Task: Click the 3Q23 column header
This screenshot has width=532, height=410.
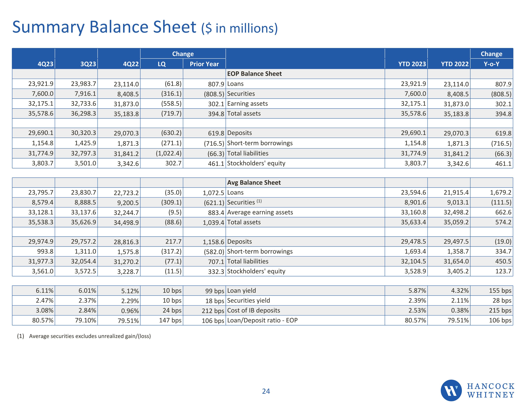Action: [88, 64]
